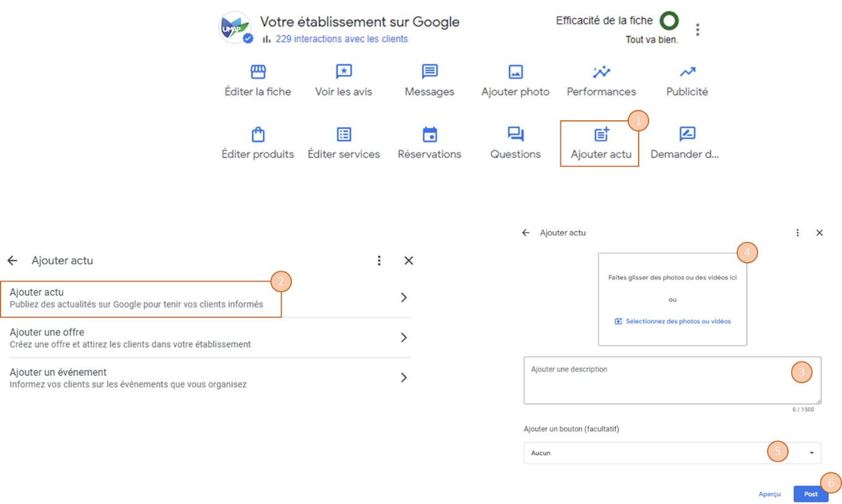This screenshot has width=842, height=504.
Task: Expand the Ajouter une offre chevron
Action: (403, 337)
